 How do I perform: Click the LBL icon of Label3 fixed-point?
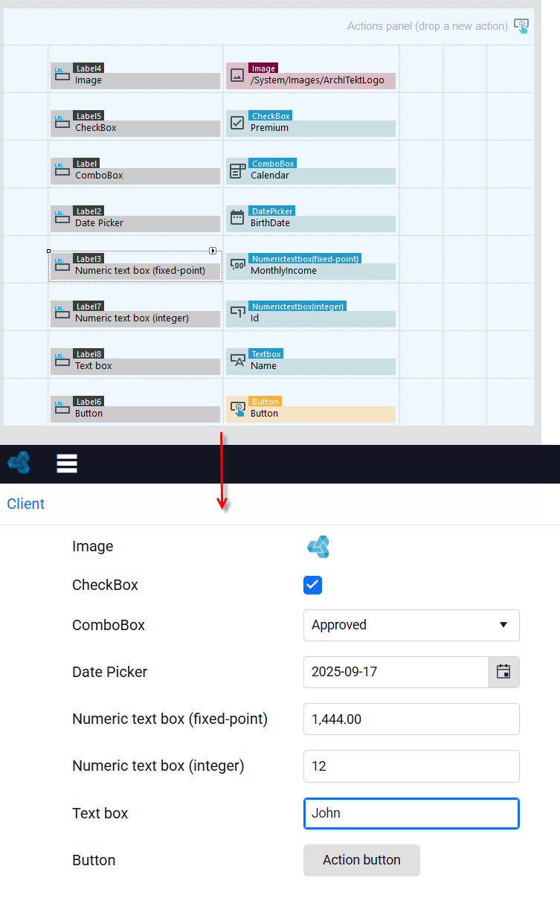61,266
